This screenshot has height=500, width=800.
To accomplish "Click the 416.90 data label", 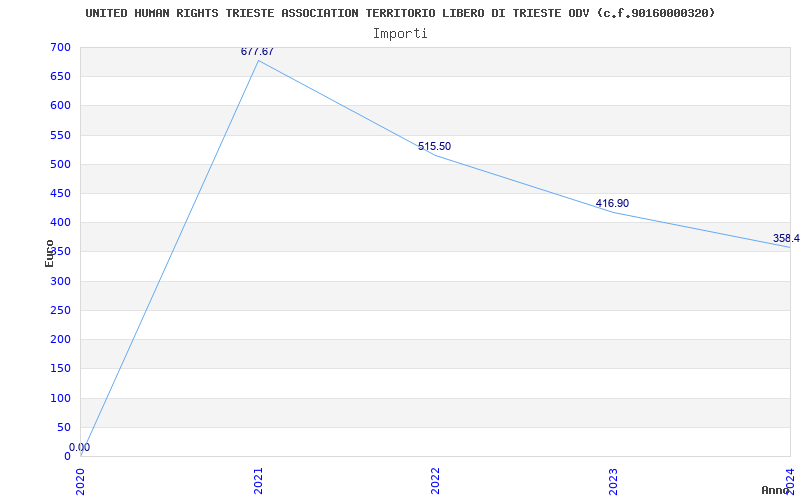I will [x=612, y=204].
